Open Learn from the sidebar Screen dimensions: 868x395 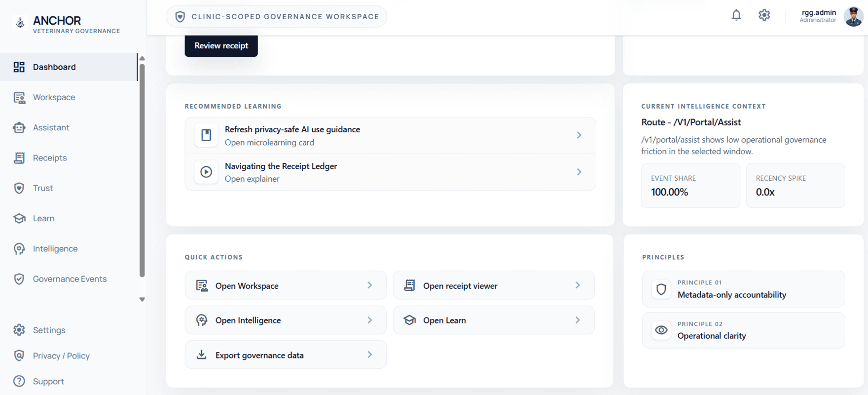click(69, 218)
